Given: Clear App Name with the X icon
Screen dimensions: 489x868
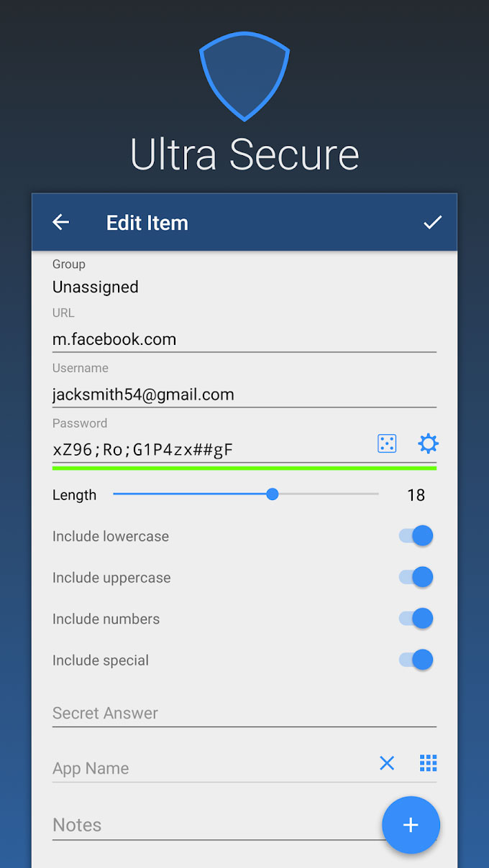Looking at the screenshot, I should coord(387,763).
